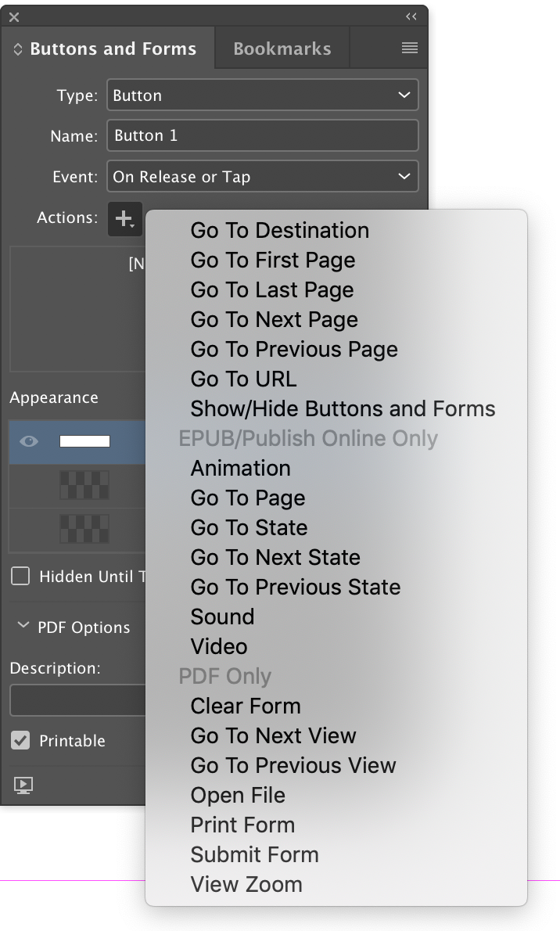Collapse the panel using the double-arrow icon
Image resolution: width=560 pixels, height=931 pixels.
(x=412, y=16)
